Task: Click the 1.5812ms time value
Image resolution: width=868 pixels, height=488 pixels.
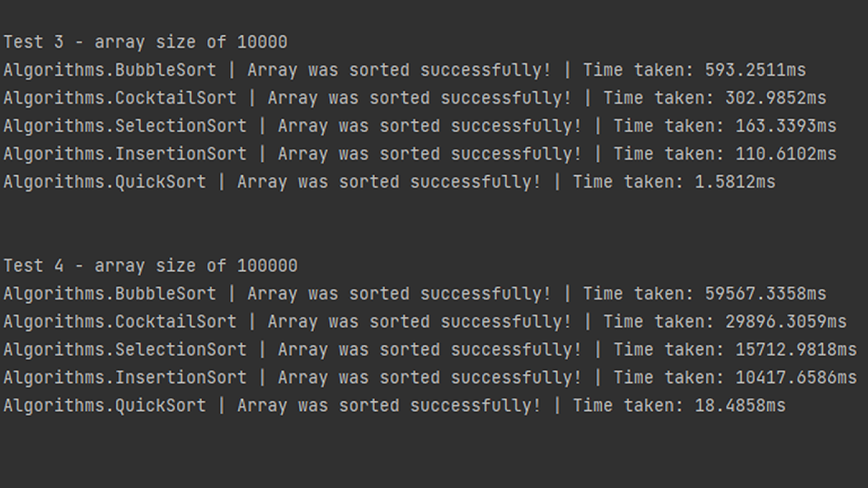Action: click(735, 182)
